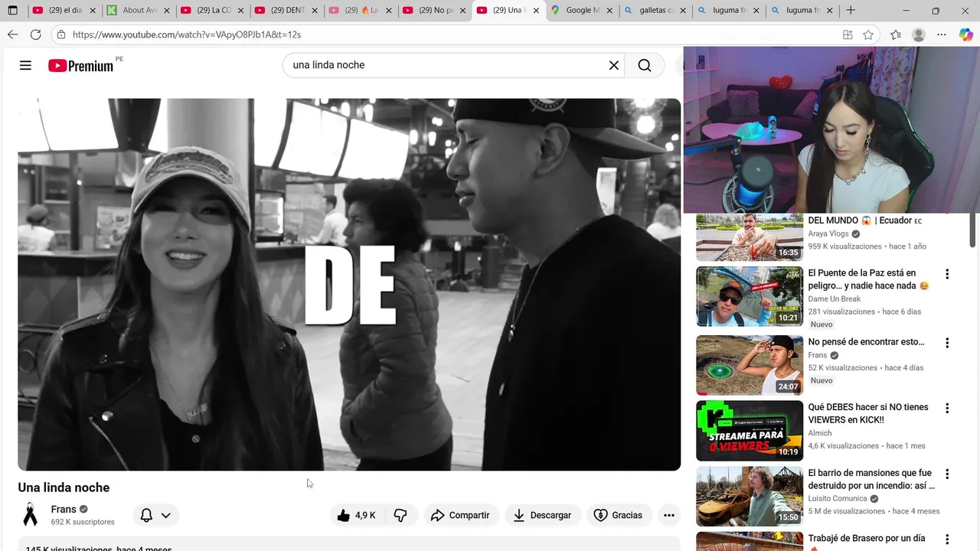980x551 pixels.
Task: Open the Araya Vlogs video thumbnail 16:35
Action: (x=750, y=238)
